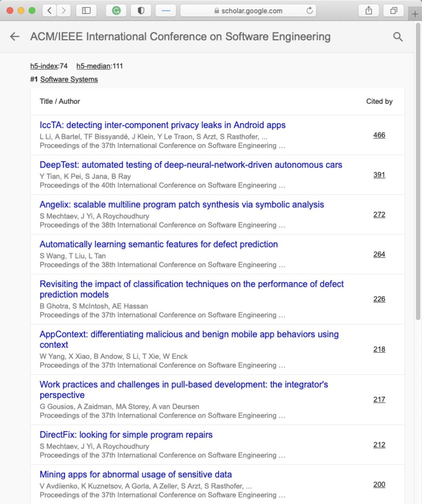Open Revisiting impact of classification techniques paper

point(192,289)
